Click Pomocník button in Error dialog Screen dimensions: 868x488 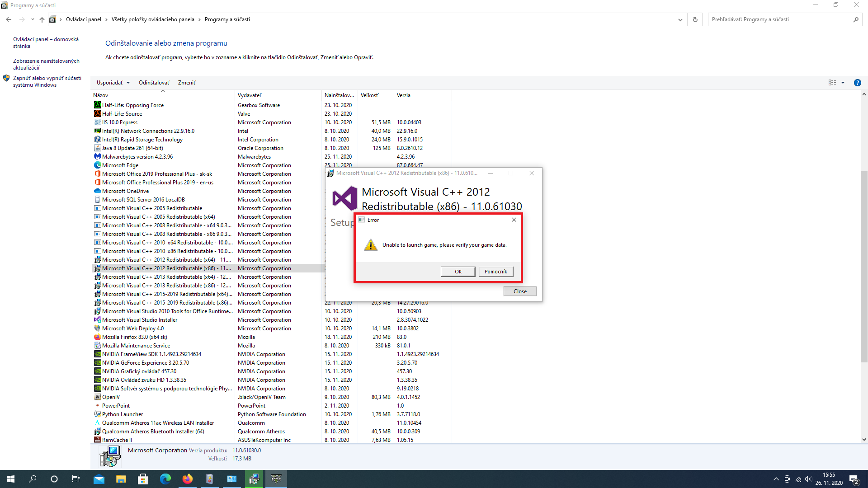[496, 272]
